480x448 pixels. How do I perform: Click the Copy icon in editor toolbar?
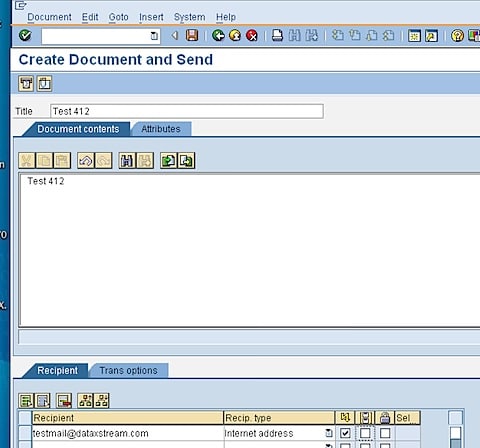(44, 161)
